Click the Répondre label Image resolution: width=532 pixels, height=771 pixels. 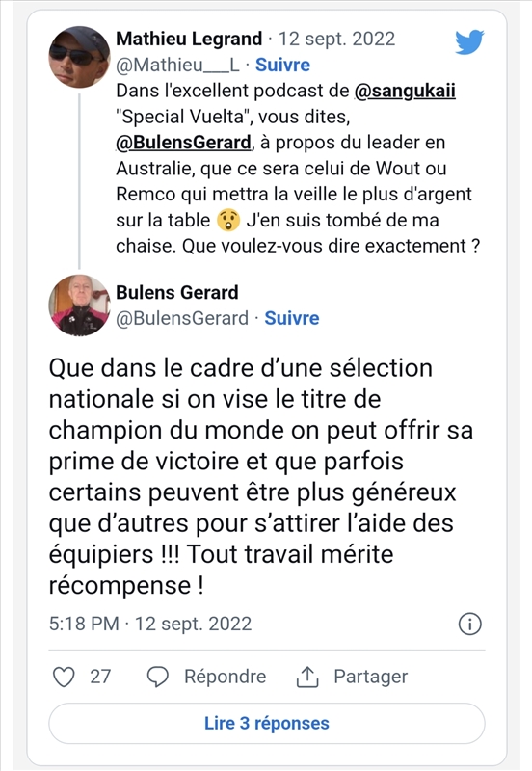click(x=225, y=677)
